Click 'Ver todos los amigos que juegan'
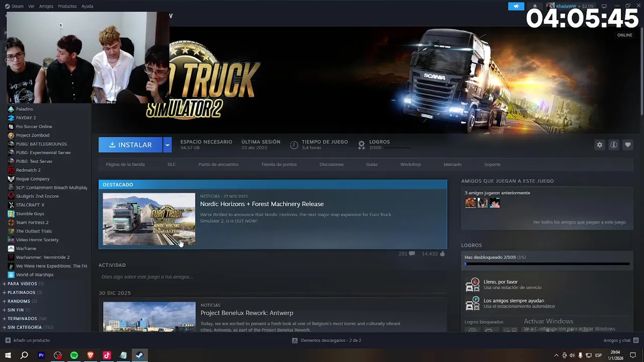Image resolution: width=644 pixels, height=362 pixels. 579,222
